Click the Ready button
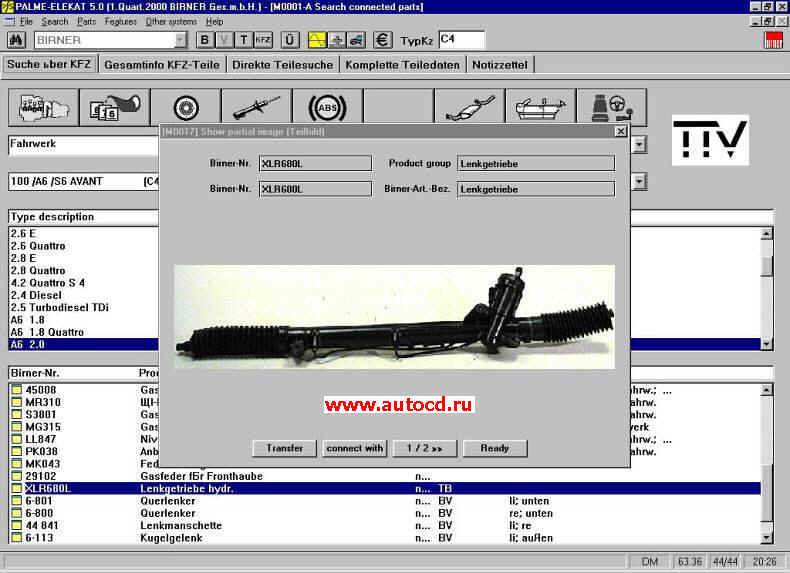790x573 pixels. 495,448
